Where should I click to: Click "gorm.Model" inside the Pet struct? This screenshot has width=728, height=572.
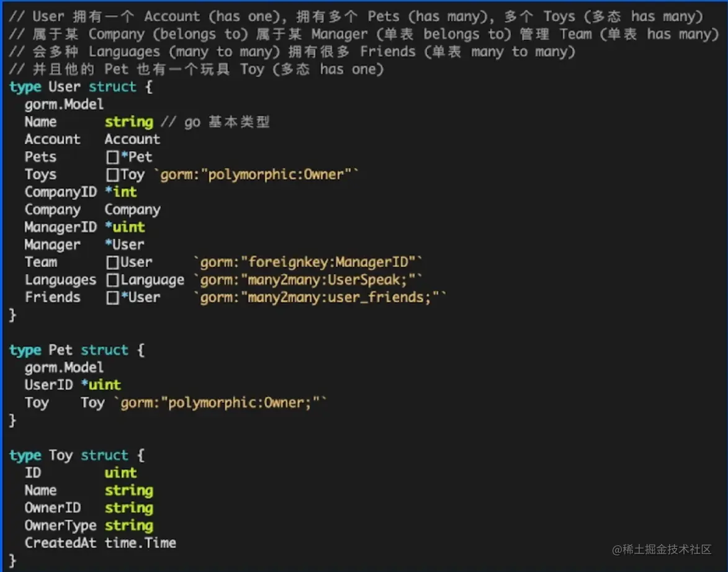(64, 368)
